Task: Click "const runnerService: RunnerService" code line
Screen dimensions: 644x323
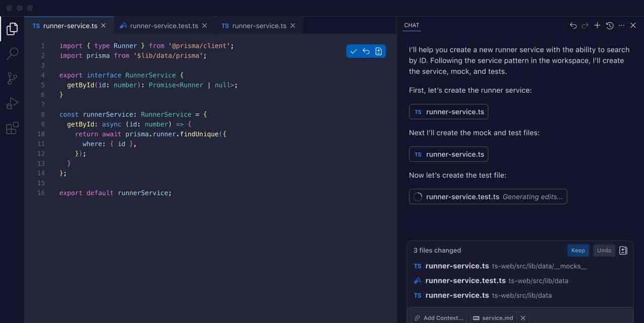Action: click(x=133, y=114)
